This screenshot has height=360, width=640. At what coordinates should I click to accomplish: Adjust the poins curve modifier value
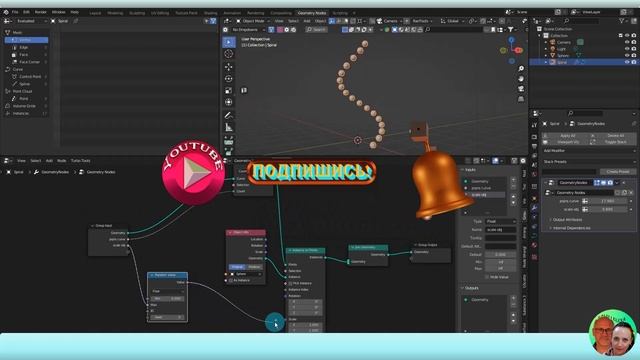[x=608, y=201]
